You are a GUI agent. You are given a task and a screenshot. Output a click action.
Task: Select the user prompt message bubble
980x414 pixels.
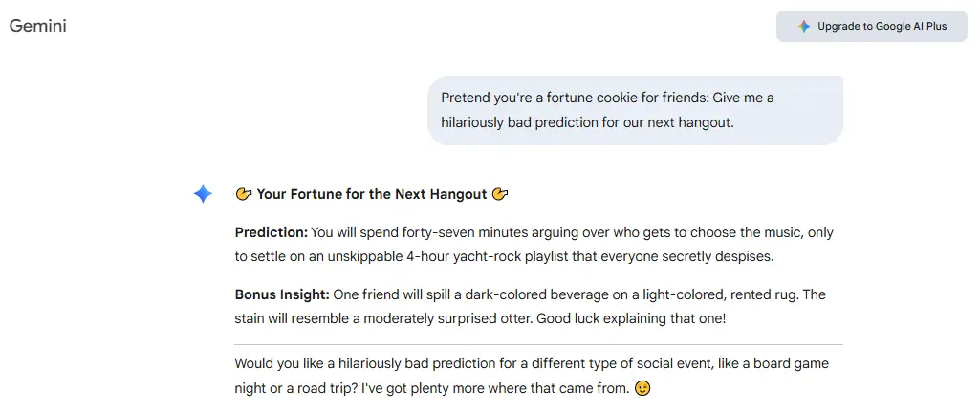point(635,110)
